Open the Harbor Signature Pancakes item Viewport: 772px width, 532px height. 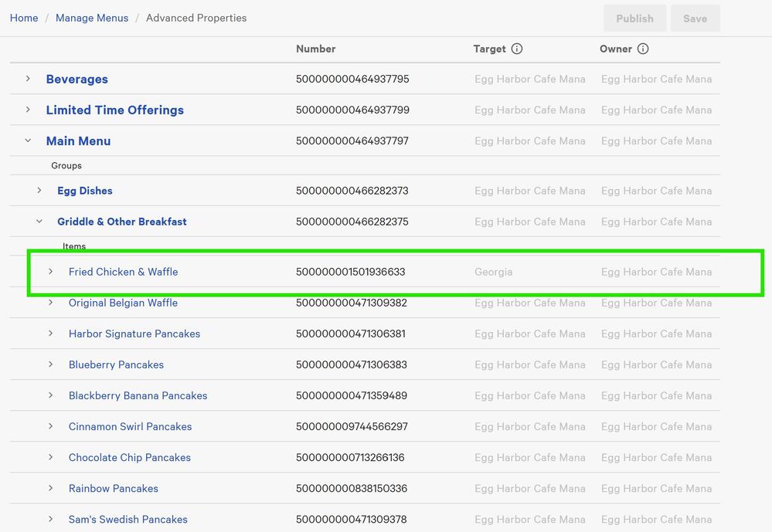click(134, 334)
